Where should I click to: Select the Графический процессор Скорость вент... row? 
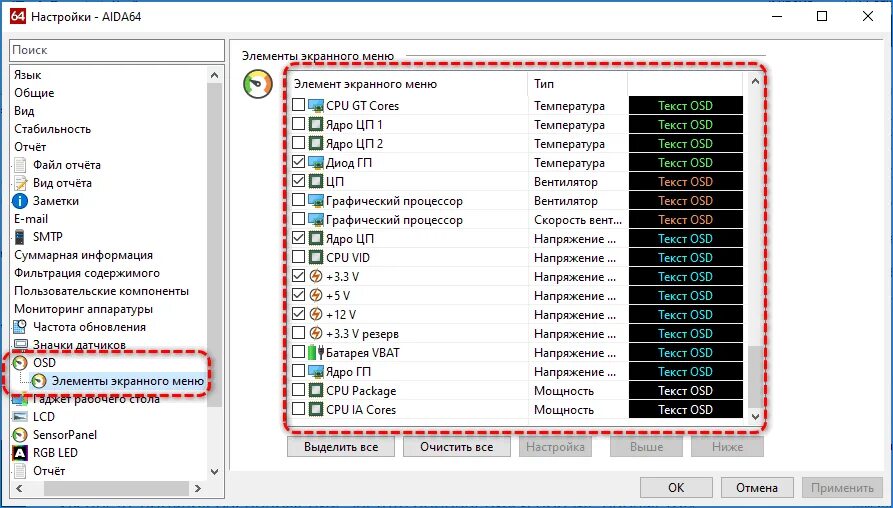tap(515, 220)
